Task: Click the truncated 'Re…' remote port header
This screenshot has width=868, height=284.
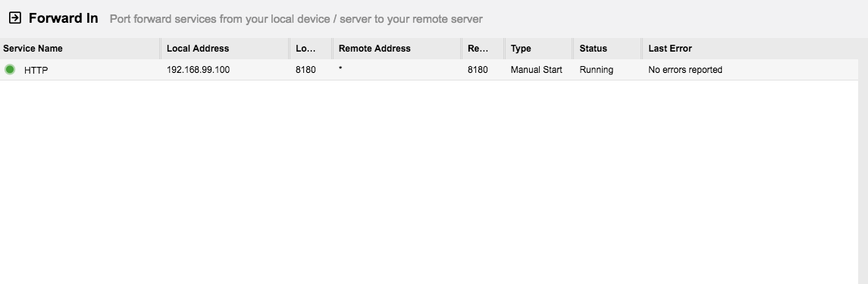Action: [x=478, y=49]
